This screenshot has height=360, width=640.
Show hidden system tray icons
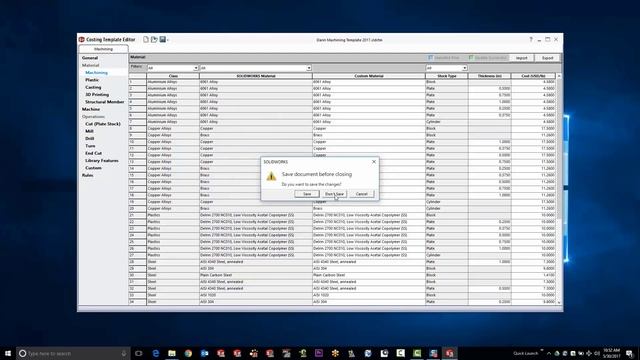[x=549, y=353]
